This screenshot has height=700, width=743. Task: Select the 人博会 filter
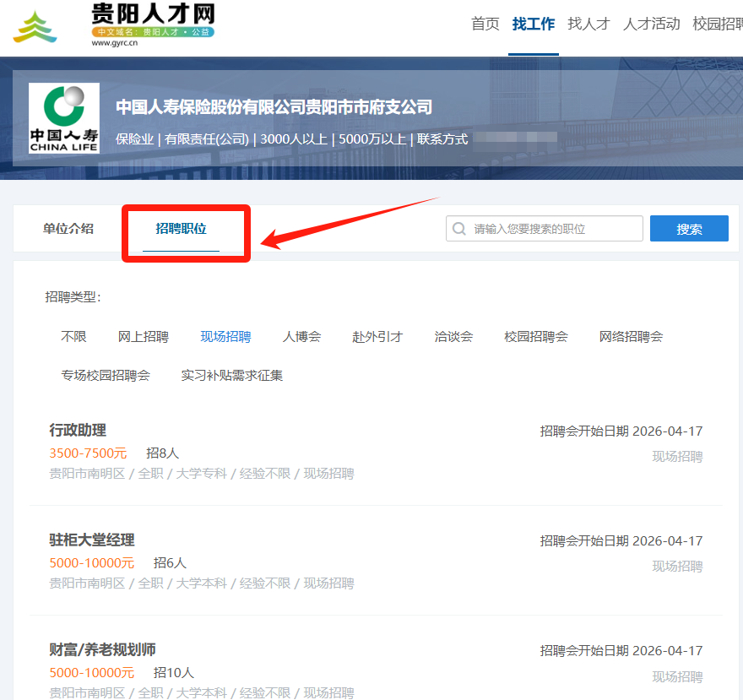[302, 337]
